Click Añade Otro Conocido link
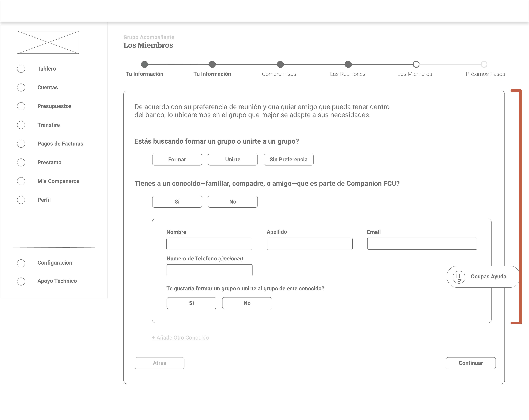 point(180,338)
